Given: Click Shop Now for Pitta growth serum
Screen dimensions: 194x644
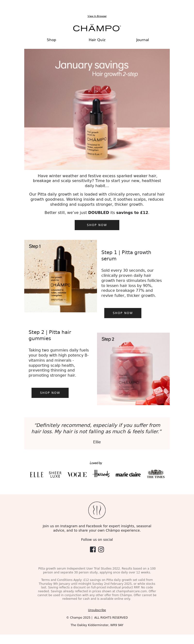Looking at the screenshot, I should [x=123, y=313].
